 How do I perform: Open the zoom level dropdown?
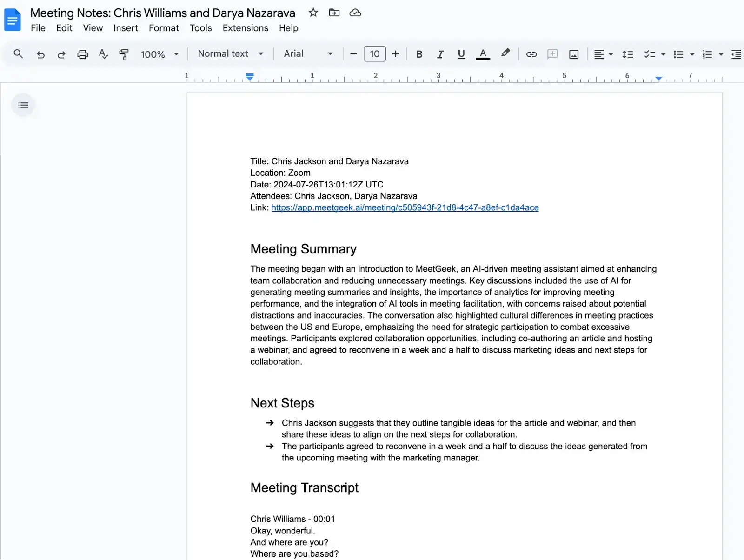159,54
